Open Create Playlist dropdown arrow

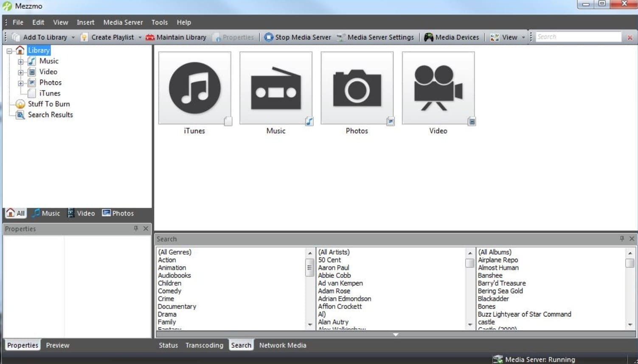pyautogui.click(x=140, y=37)
